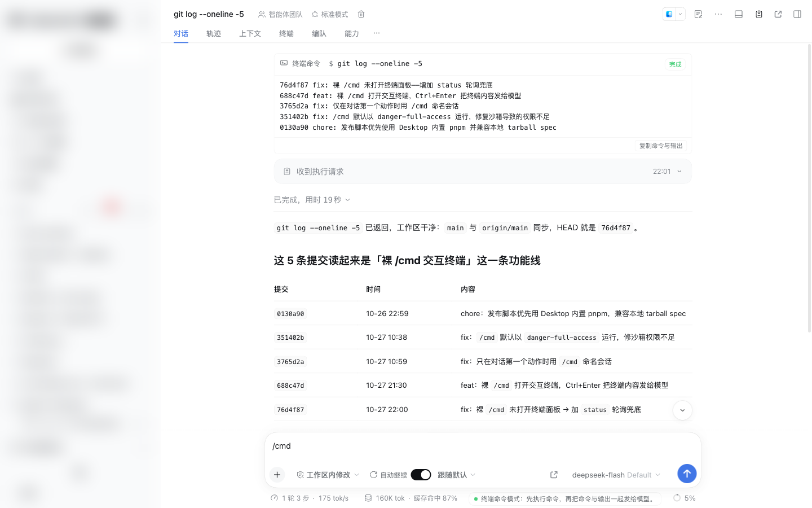Switch to the 能力 tab
The height and width of the screenshot is (508, 812).
pos(352,34)
